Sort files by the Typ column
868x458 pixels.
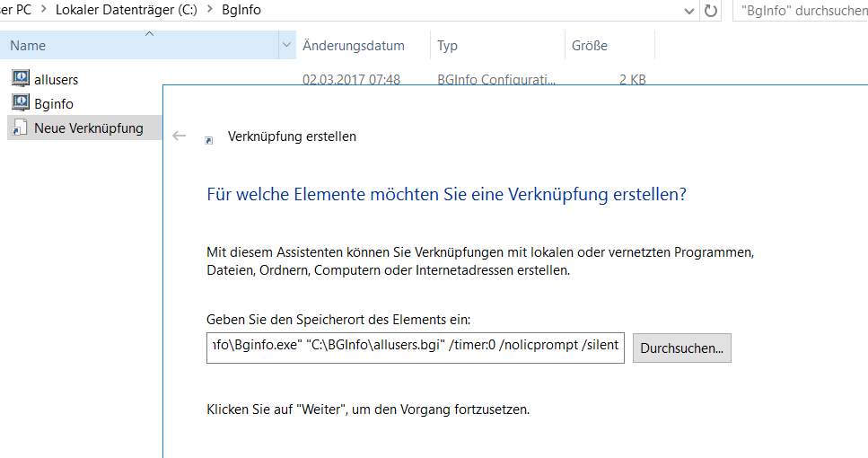(448, 45)
